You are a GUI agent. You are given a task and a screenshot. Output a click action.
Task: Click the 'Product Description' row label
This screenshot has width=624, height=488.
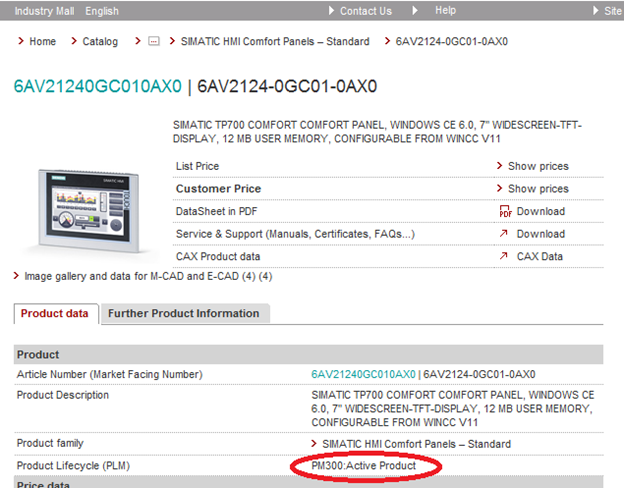pyautogui.click(x=62, y=395)
